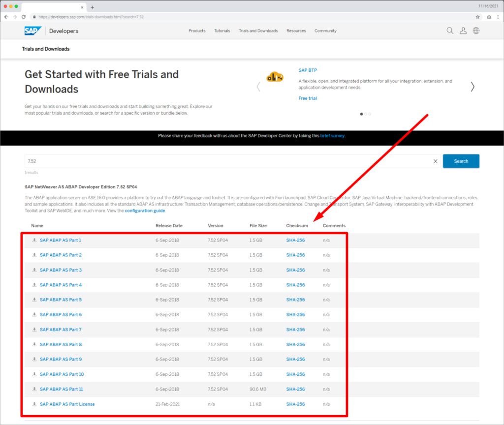Open the configuration guide link
The width and height of the screenshot is (504, 425).
(145, 211)
